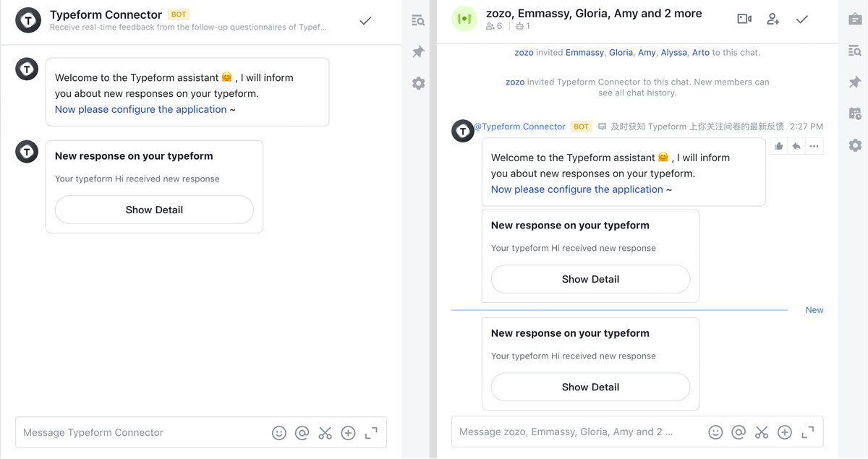
Task: Click the configure application link in group chat
Action: [576, 189]
